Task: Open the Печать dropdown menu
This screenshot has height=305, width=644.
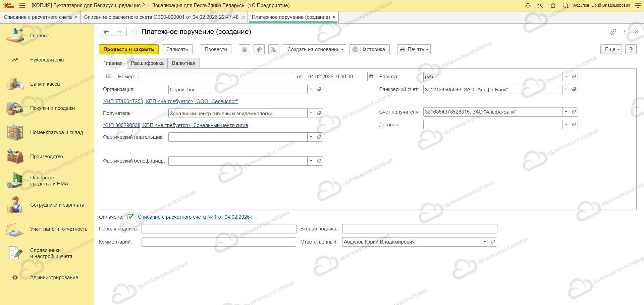Action: pos(414,49)
